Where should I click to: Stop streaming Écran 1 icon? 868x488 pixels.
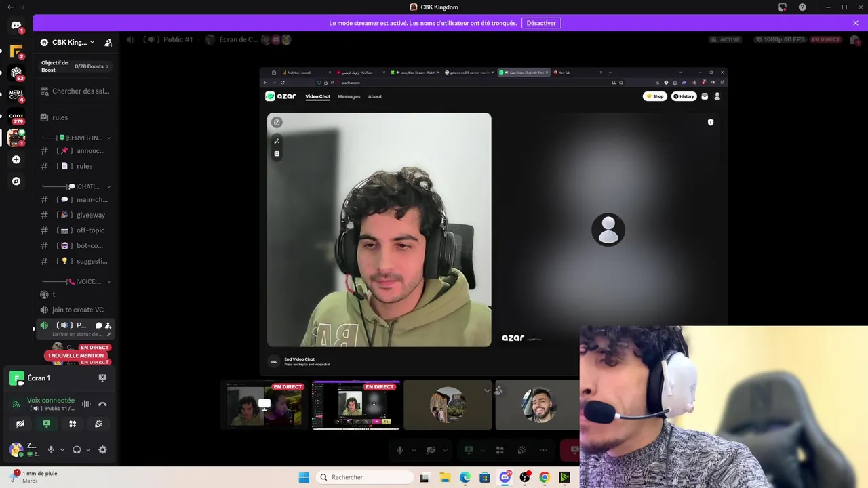[x=102, y=378]
